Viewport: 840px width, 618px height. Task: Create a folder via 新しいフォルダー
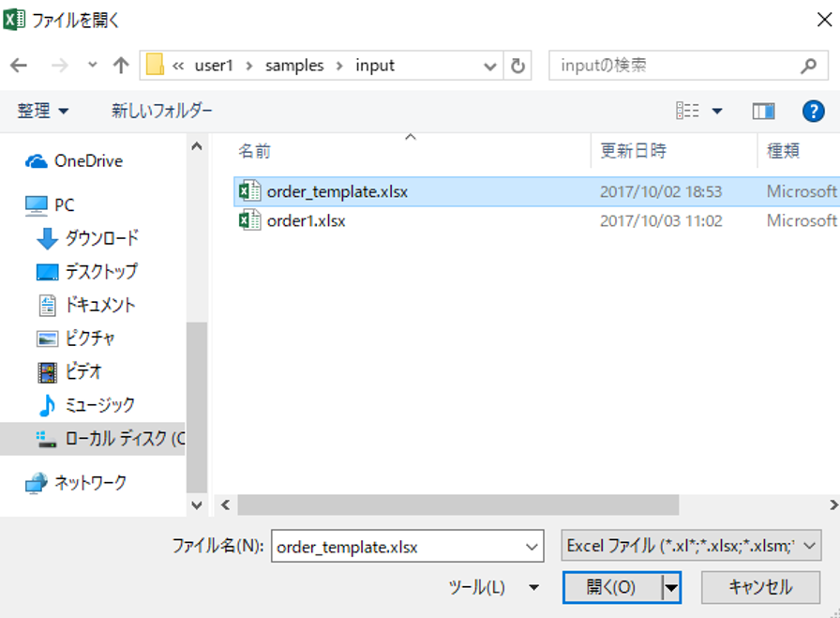click(x=162, y=111)
